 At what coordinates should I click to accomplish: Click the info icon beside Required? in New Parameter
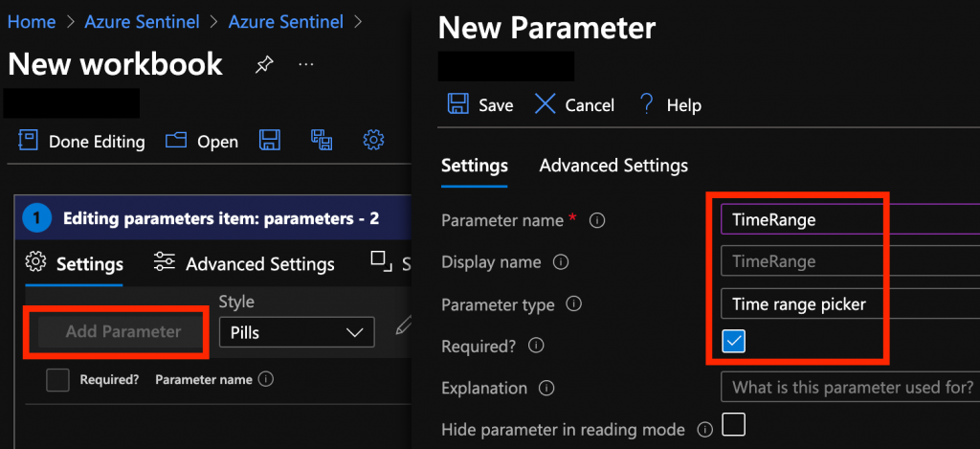point(536,346)
